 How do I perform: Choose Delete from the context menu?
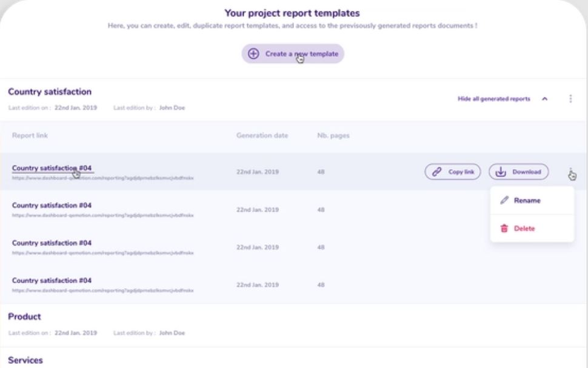(x=524, y=229)
